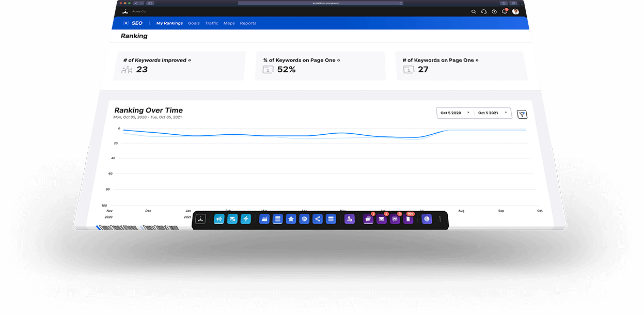Switch to the Traffic tab
The width and height of the screenshot is (644, 316).
(x=211, y=23)
